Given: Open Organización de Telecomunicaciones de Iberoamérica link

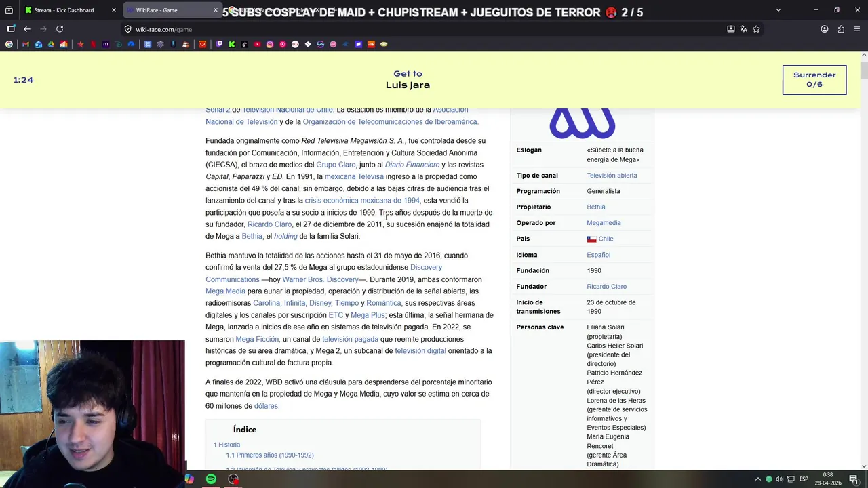Looking at the screenshot, I should coord(390,122).
